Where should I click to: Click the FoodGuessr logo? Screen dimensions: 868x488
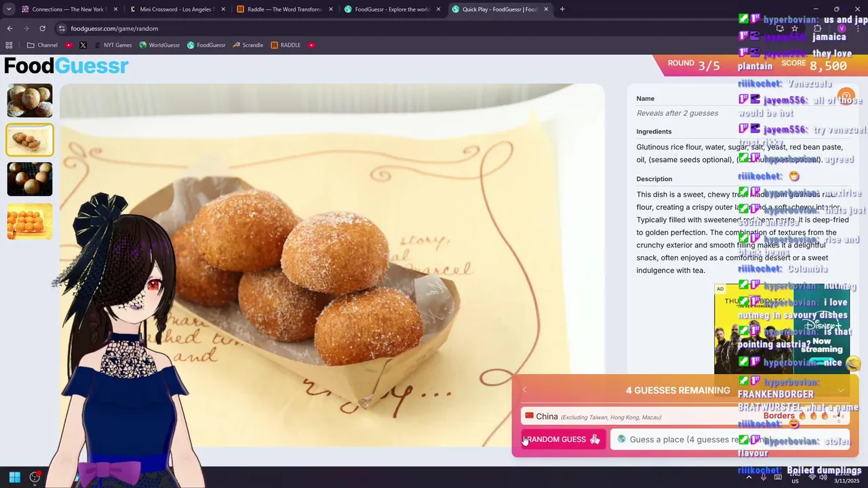point(66,66)
